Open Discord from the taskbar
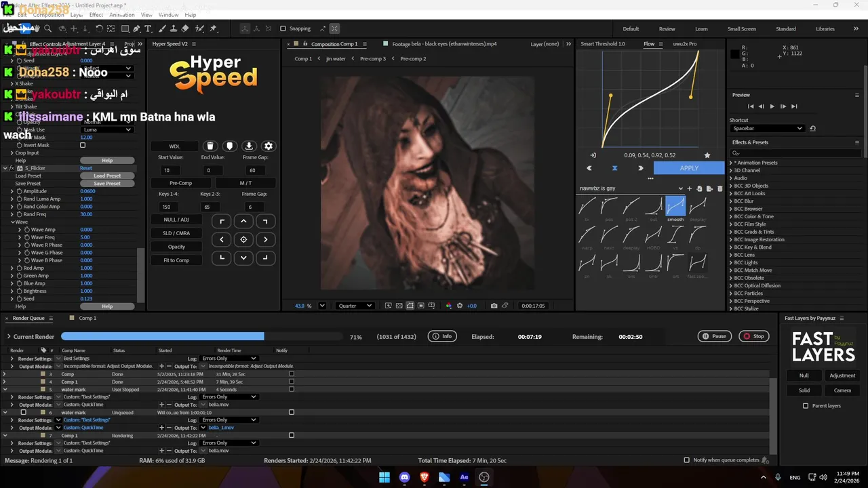The image size is (868, 488). click(405, 477)
